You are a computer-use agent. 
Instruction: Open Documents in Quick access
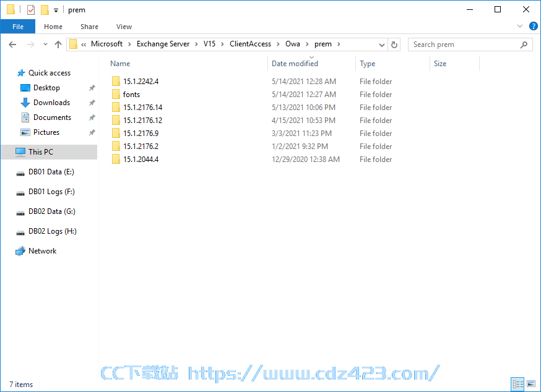52,117
